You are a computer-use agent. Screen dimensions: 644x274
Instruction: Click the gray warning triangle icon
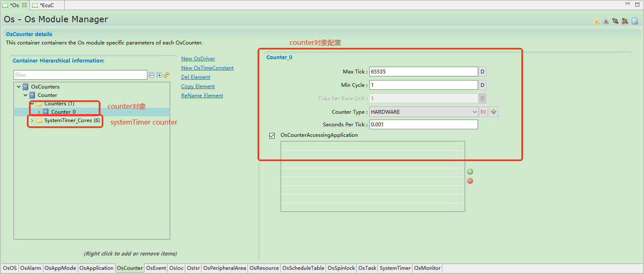[606, 21]
